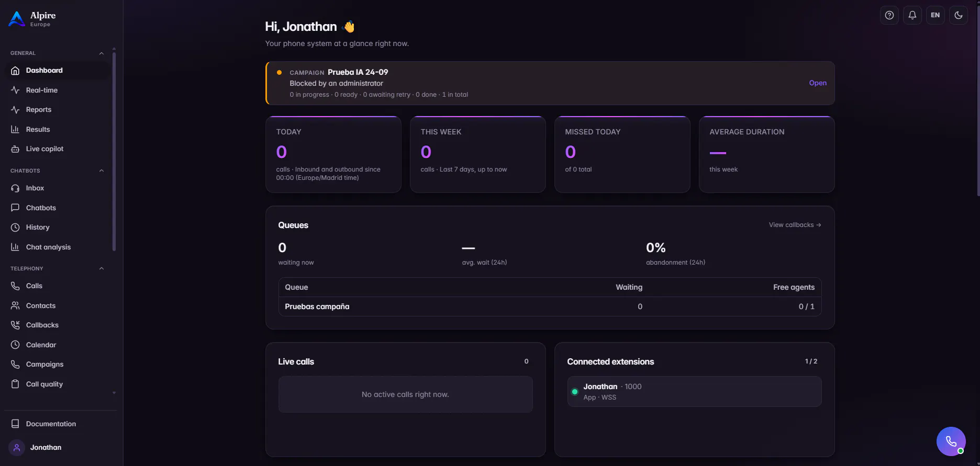Click the Live copilot robot icon

[x=15, y=149]
